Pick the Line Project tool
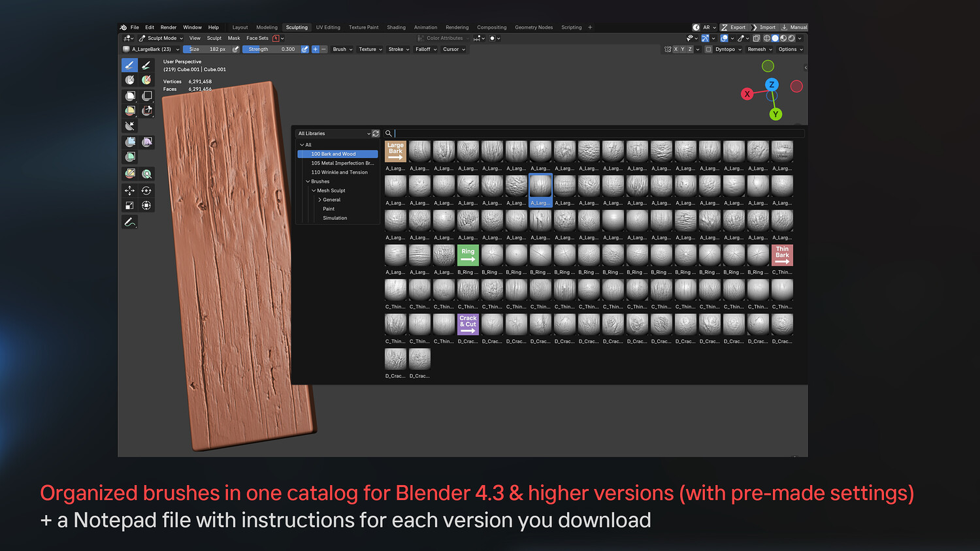This screenshot has width=980, height=551. [129, 126]
